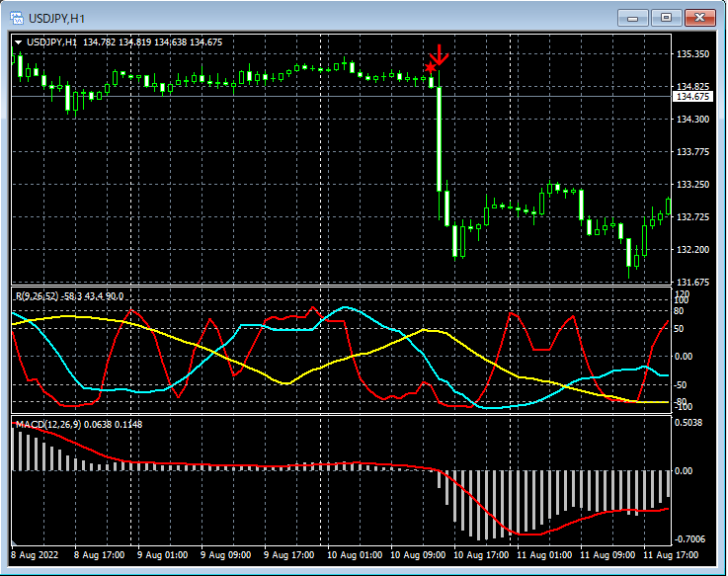Click the 10 Aug 01:00 time label

pyautogui.click(x=355, y=555)
